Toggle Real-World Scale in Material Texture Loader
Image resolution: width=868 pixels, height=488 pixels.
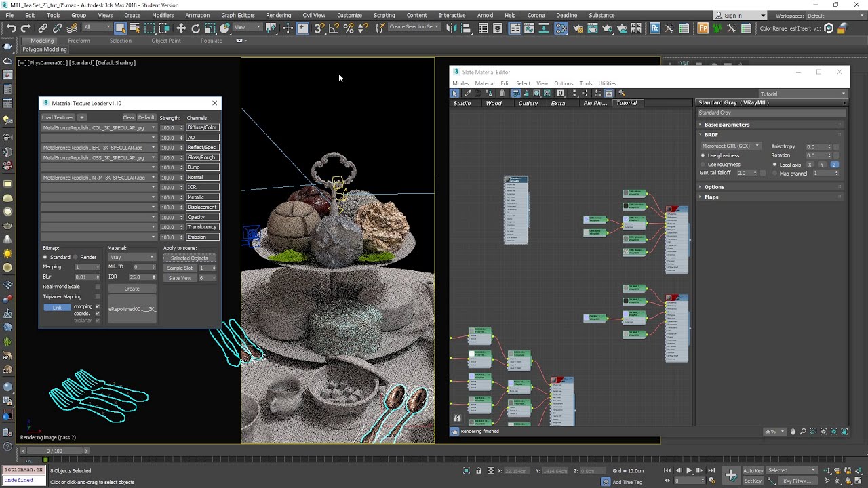96,286
